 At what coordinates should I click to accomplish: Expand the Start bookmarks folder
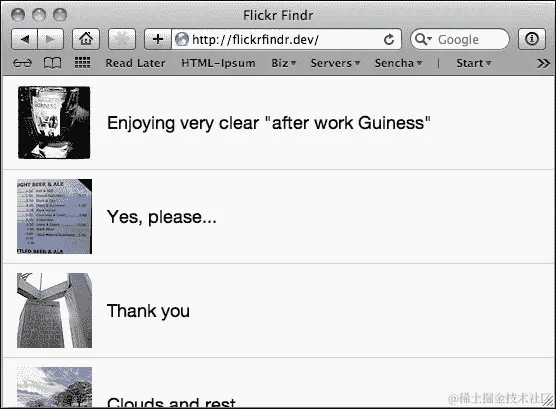(x=474, y=63)
